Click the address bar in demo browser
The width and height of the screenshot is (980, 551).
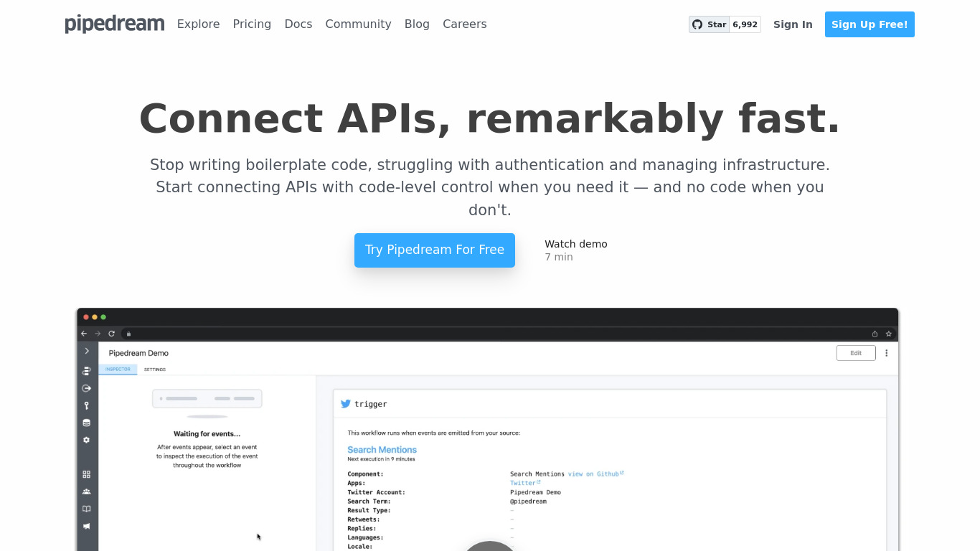[495, 334]
